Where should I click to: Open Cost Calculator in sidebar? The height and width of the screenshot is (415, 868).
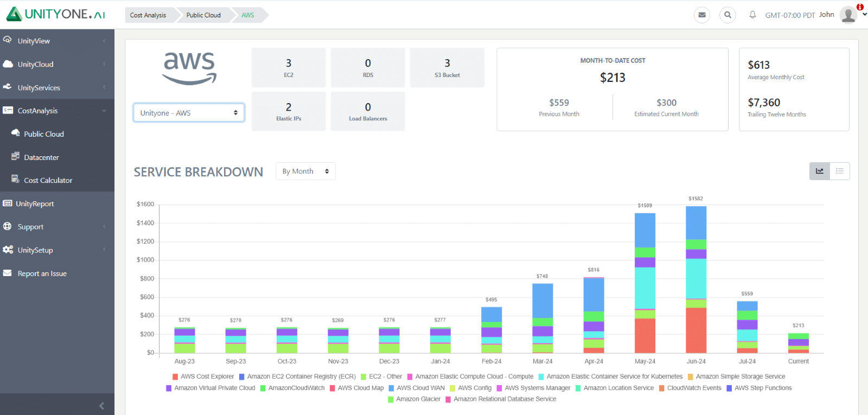click(48, 180)
